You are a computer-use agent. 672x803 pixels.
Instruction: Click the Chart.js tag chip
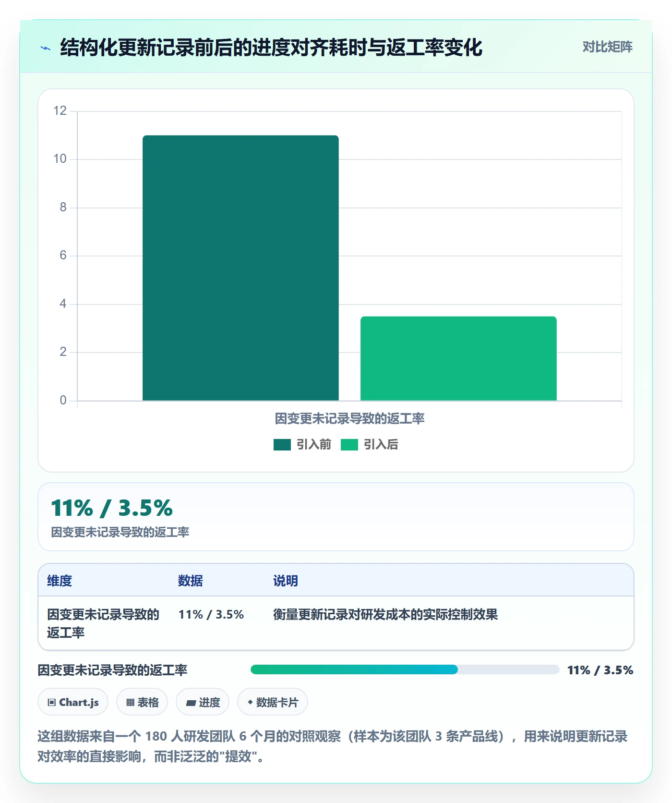73,702
